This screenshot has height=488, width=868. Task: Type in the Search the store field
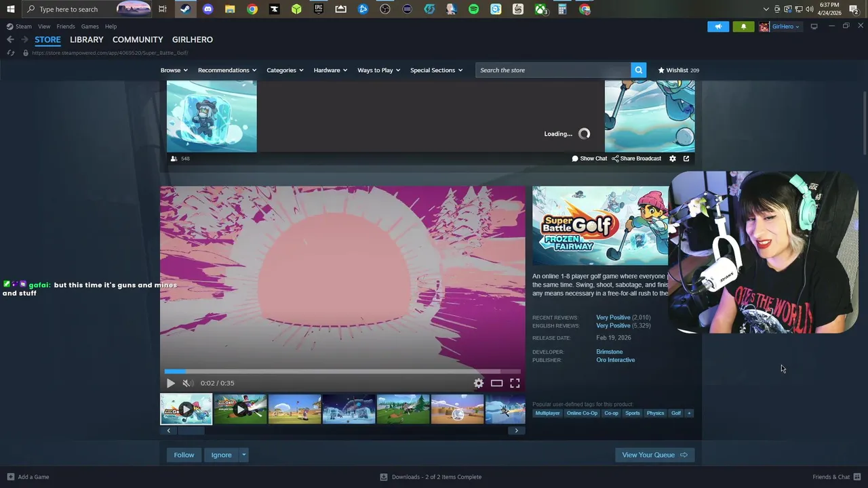553,70
